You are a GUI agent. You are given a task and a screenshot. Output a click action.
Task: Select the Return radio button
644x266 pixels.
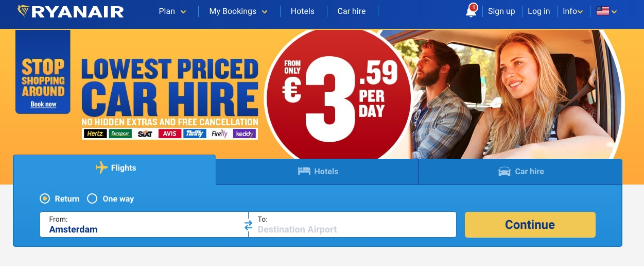click(x=45, y=198)
